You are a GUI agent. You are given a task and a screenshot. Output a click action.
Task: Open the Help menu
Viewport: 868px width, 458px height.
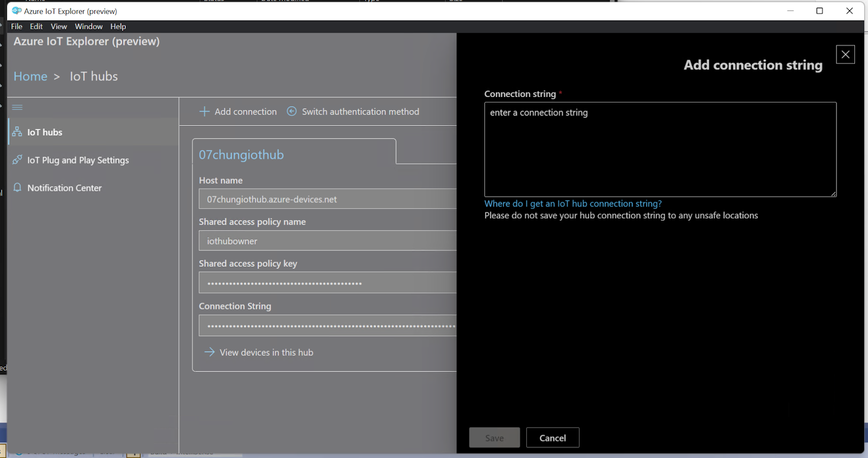(118, 27)
